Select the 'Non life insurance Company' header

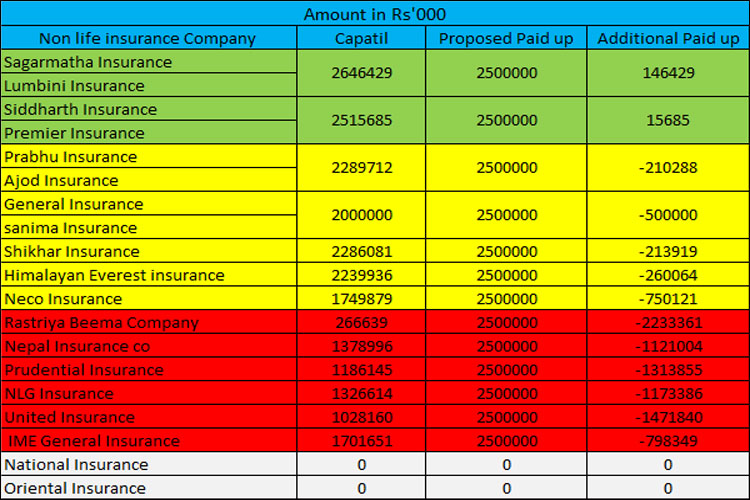[148, 38]
